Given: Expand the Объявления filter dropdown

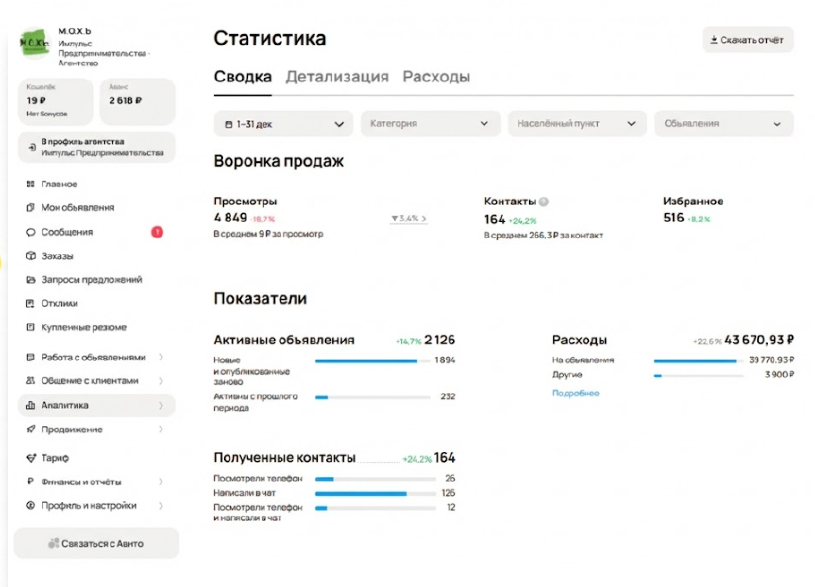Looking at the screenshot, I should point(723,124).
